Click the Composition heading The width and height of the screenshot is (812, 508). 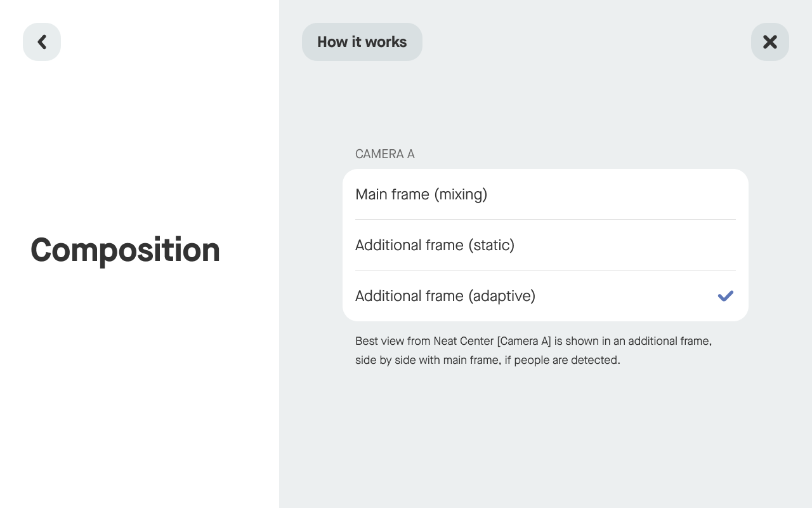click(x=125, y=250)
